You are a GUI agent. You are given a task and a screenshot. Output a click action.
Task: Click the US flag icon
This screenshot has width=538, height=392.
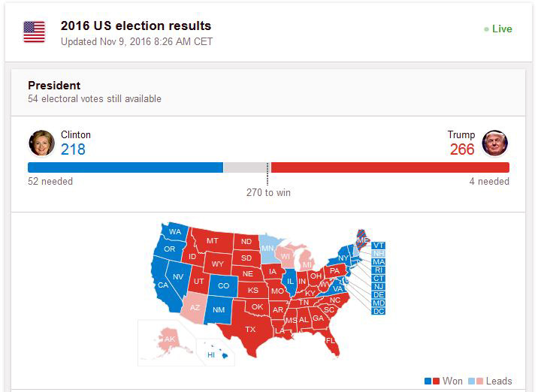[34, 32]
